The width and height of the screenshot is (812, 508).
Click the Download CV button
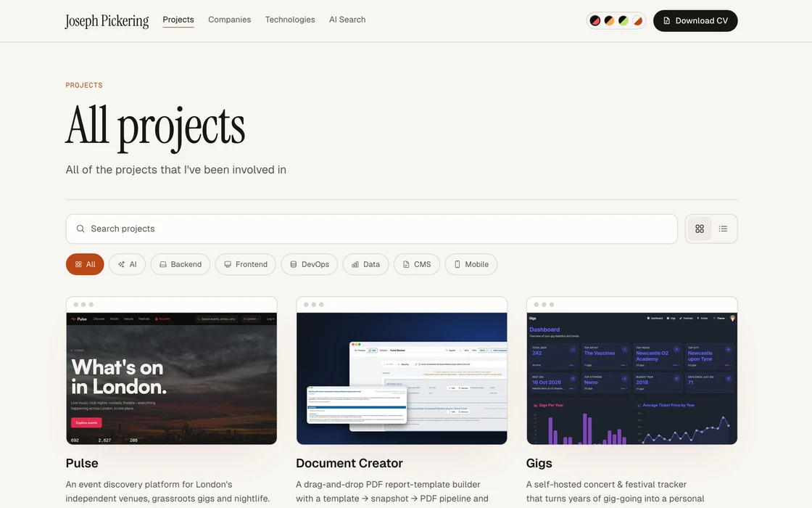[x=695, y=21]
